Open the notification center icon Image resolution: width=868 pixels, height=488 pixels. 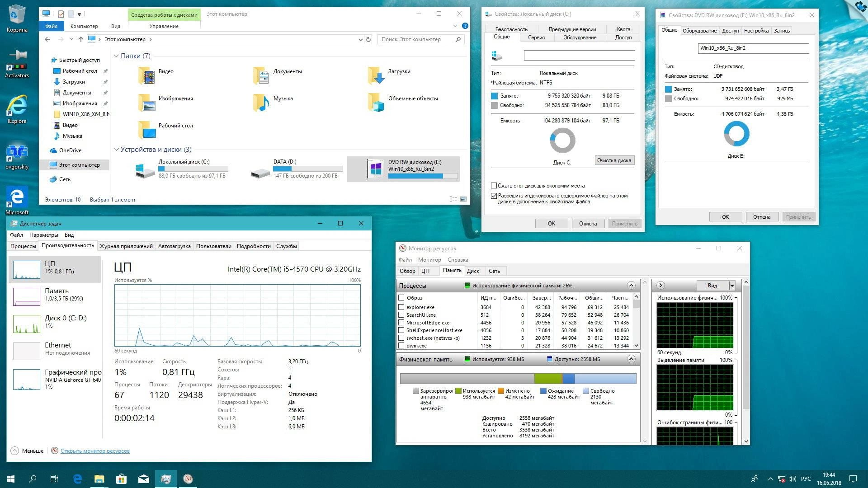[x=853, y=479]
